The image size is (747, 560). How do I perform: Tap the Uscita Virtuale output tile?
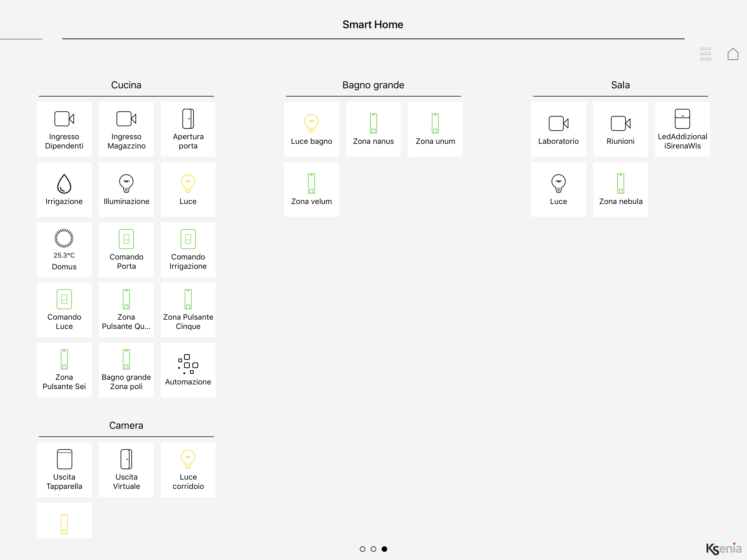point(126,470)
